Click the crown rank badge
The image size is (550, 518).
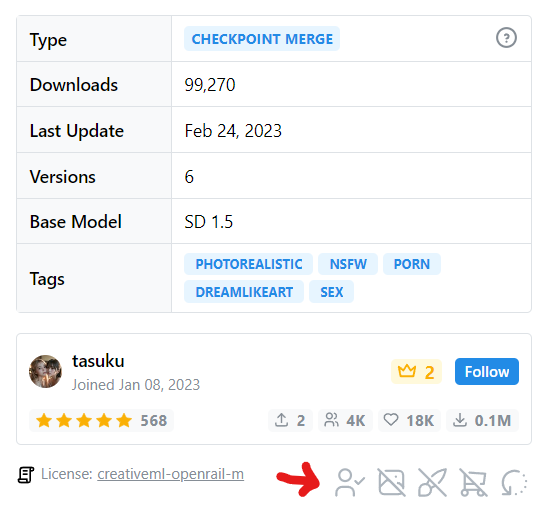tap(416, 372)
